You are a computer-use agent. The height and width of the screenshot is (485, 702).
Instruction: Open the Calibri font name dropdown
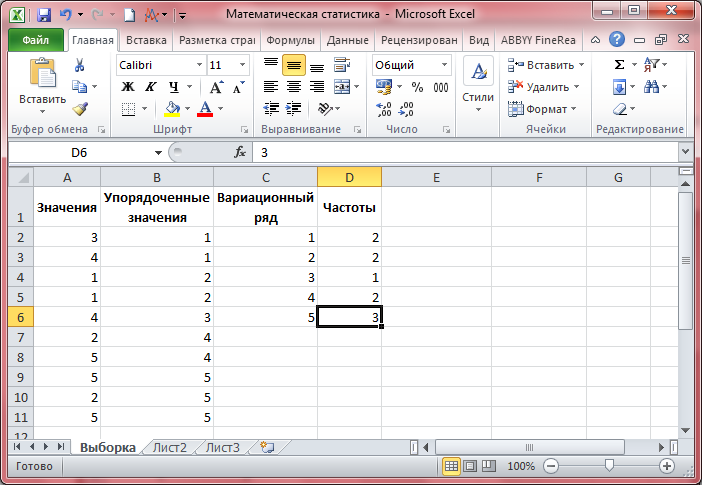[196, 65]
